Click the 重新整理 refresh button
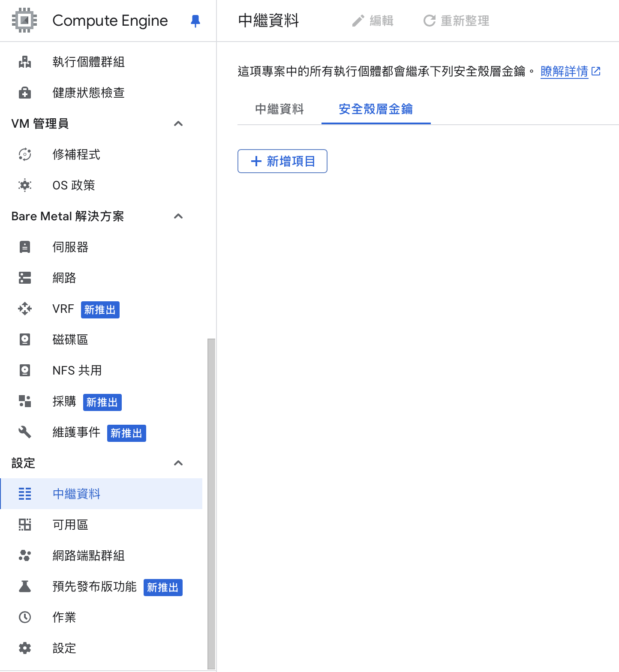Screen dimensions: 619x672 coord(456,21)
